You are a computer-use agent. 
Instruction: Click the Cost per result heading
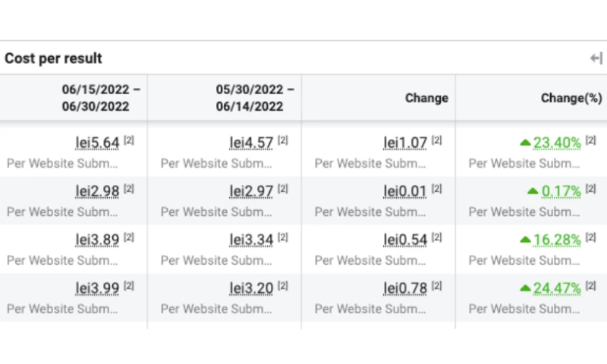(53, 58)
